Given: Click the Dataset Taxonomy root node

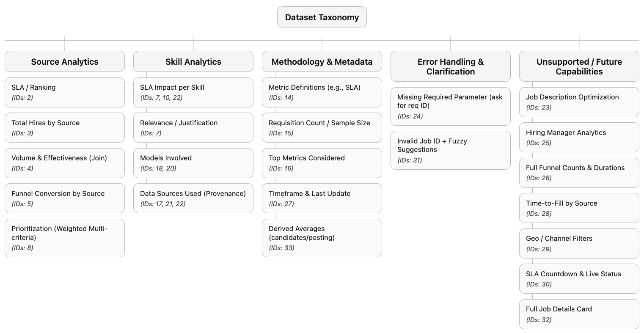Looking at the screenshot, I should click(x=322, y=17).
